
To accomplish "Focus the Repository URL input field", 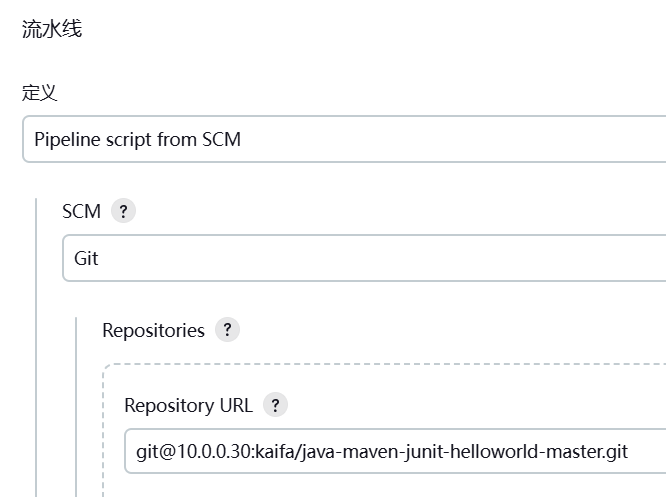I will [x=394, y=452].
